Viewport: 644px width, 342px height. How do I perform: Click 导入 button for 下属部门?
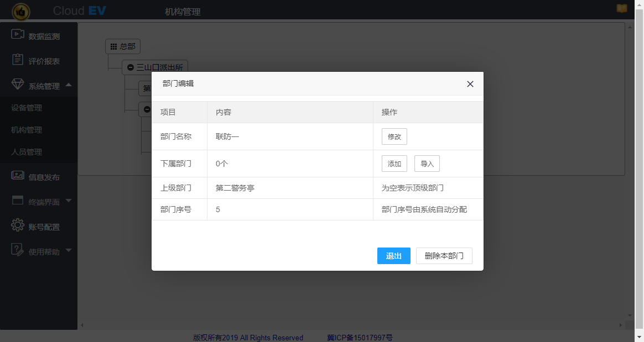point(427,164)
